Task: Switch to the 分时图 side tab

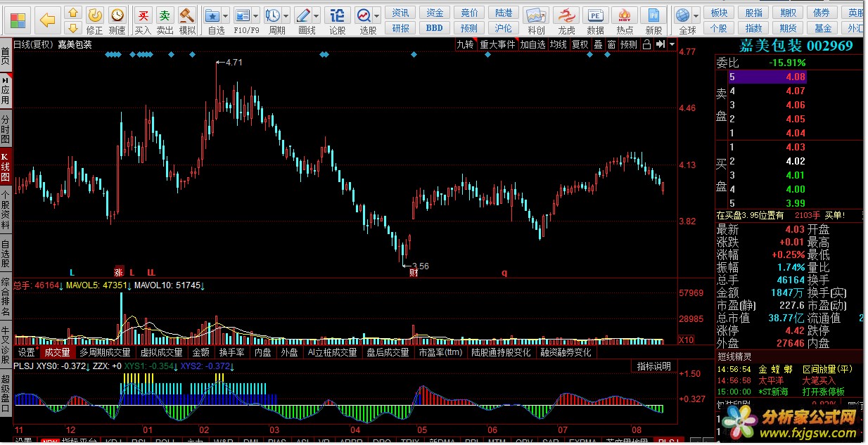Action: click(6, 127)
